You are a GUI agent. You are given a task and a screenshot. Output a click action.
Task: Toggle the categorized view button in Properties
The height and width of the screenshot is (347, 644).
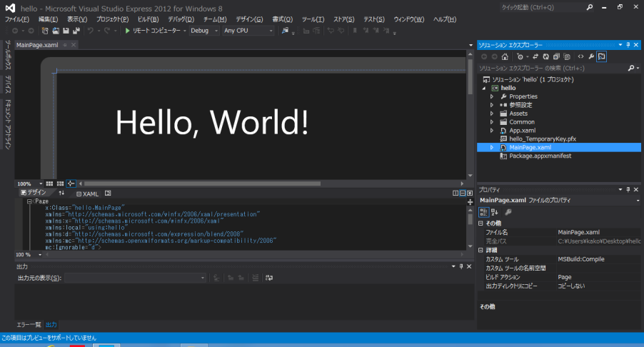(x=483, y=212)
